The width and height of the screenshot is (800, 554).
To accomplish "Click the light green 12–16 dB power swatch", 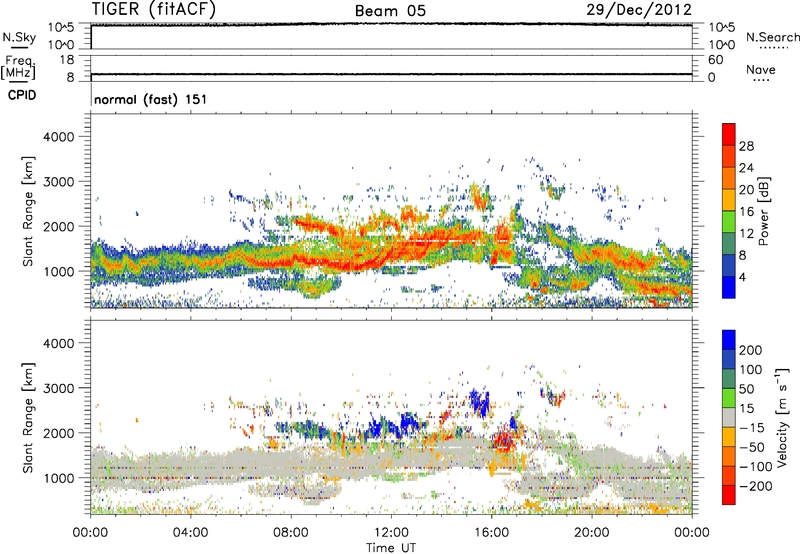I will pyautogui.click(x=729, y=221).
